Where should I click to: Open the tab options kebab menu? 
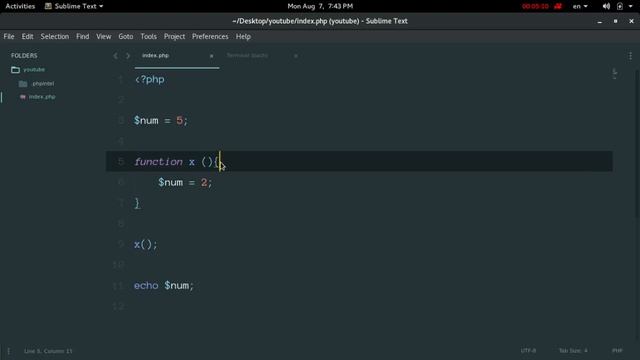click(630, 56)
